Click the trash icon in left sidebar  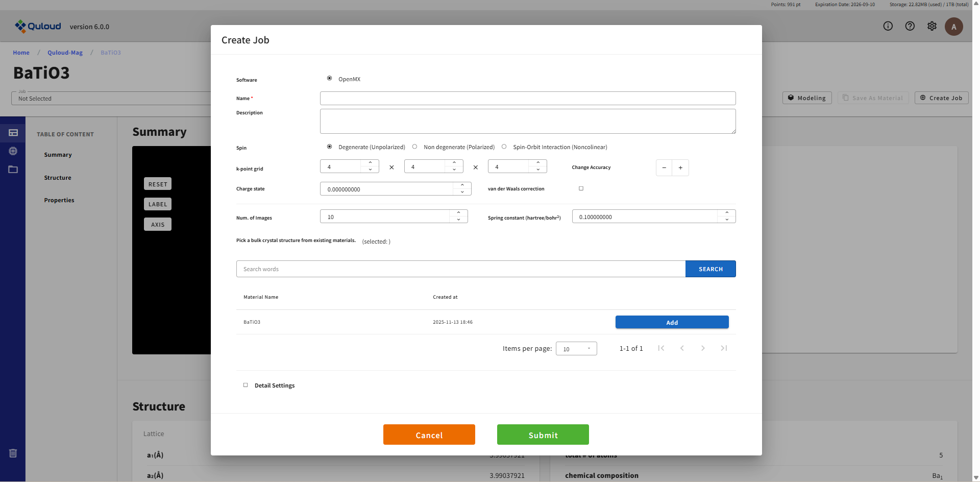[13, 453]
